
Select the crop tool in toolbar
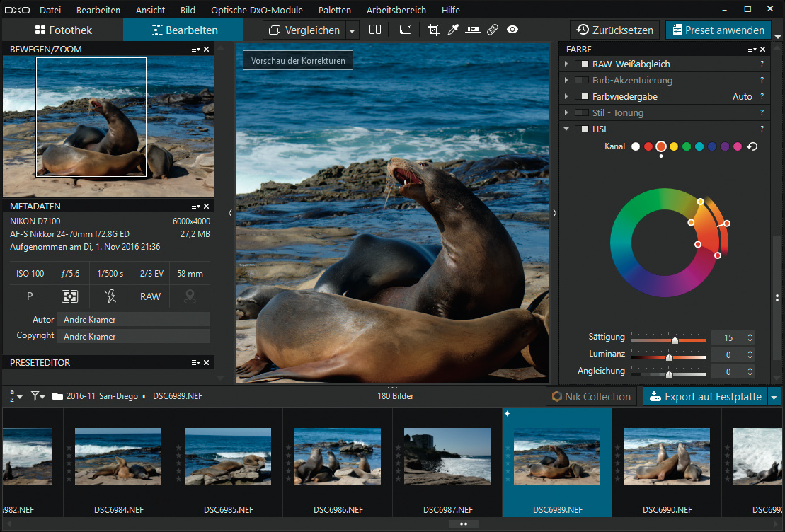pos(433,30)
